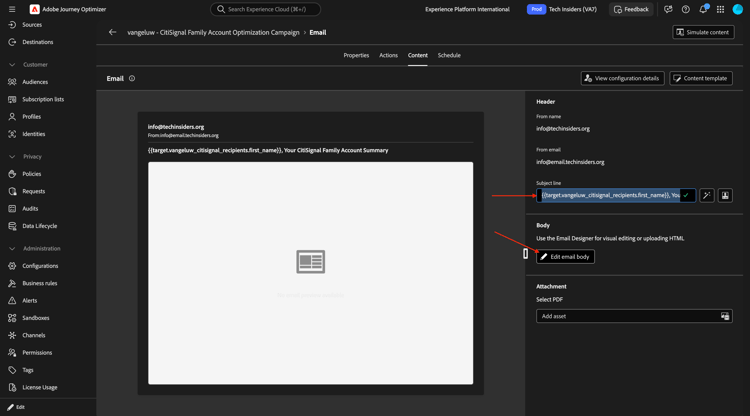Open the notifications bell

(x=703, y=9)
